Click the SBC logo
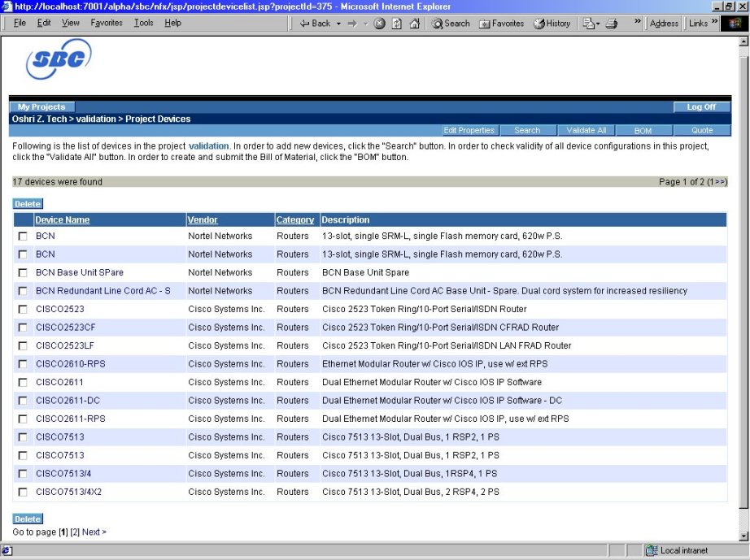This screenshot has height=560, width=750. pyautogui.click(x=59, y=59)
